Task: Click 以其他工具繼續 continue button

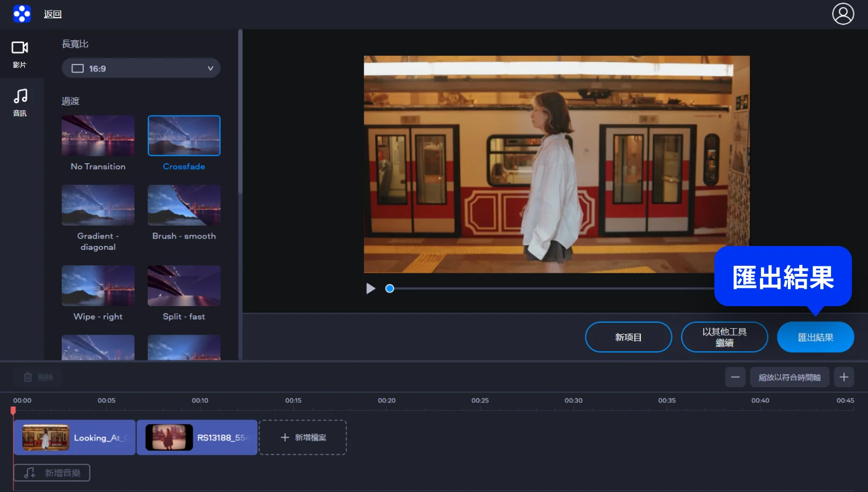Action: 724,337
